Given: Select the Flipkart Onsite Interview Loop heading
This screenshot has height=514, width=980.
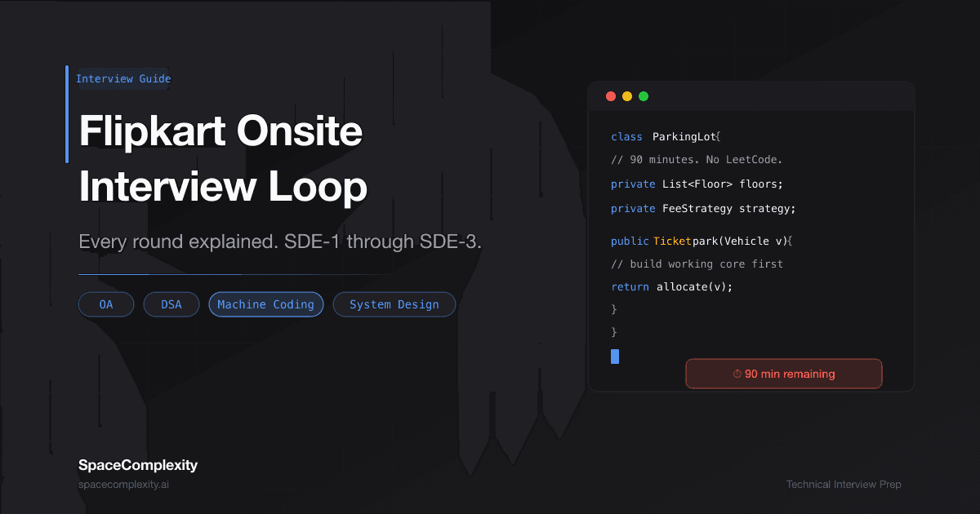Looking at the screenshot, I should 223,160.
